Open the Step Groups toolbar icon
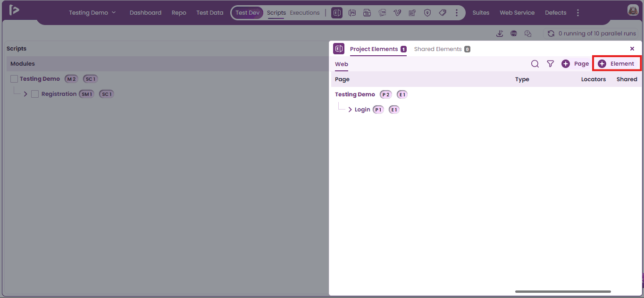644x298 pixels. (367, 13)
